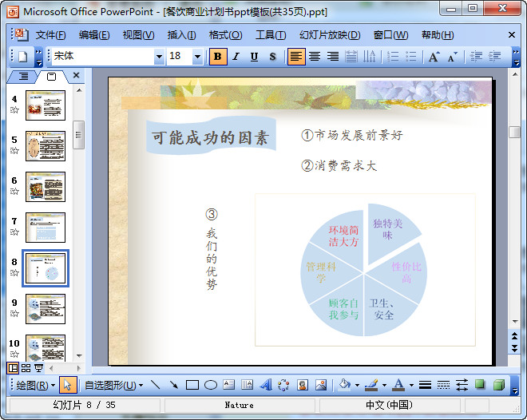
Task: Open font color dropdown arrow
Action: [411, 386]
